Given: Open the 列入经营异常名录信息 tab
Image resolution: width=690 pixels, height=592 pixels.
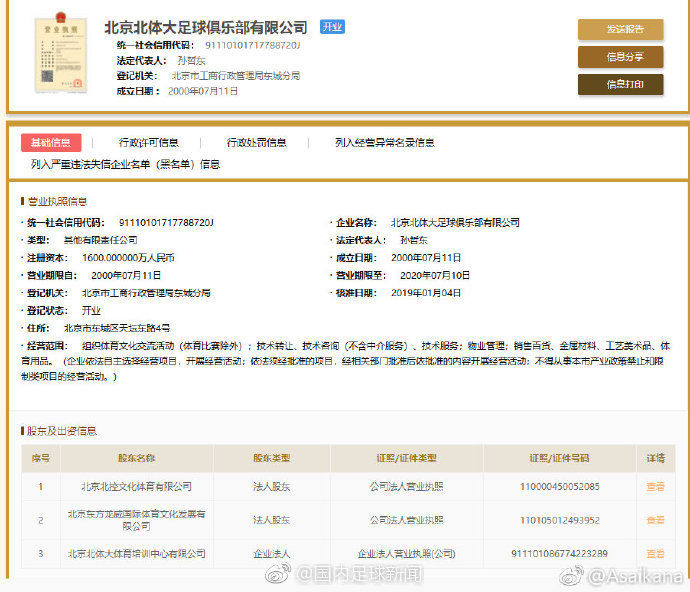Looking at the screenshot, I should point(385,143).
